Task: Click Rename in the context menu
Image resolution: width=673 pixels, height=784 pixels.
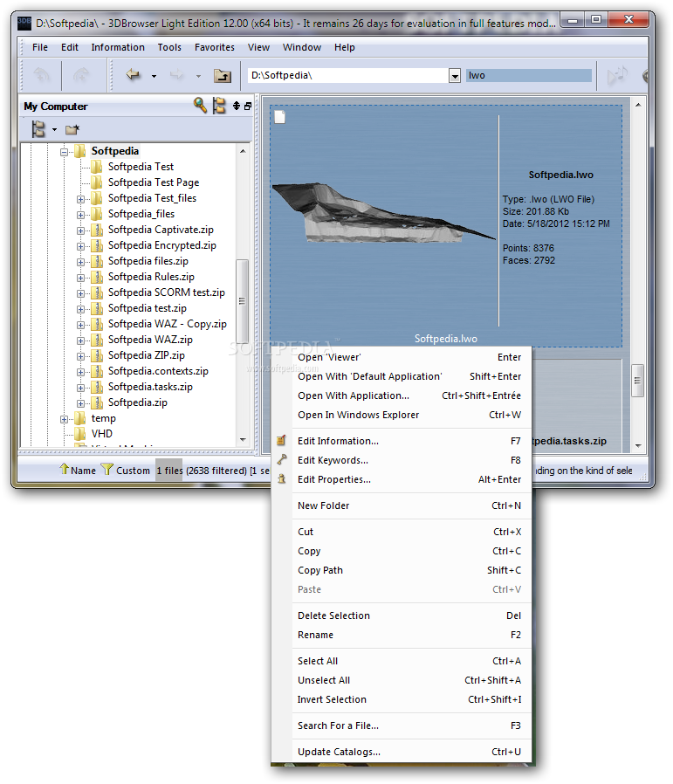Action: (x=401, y=635)
